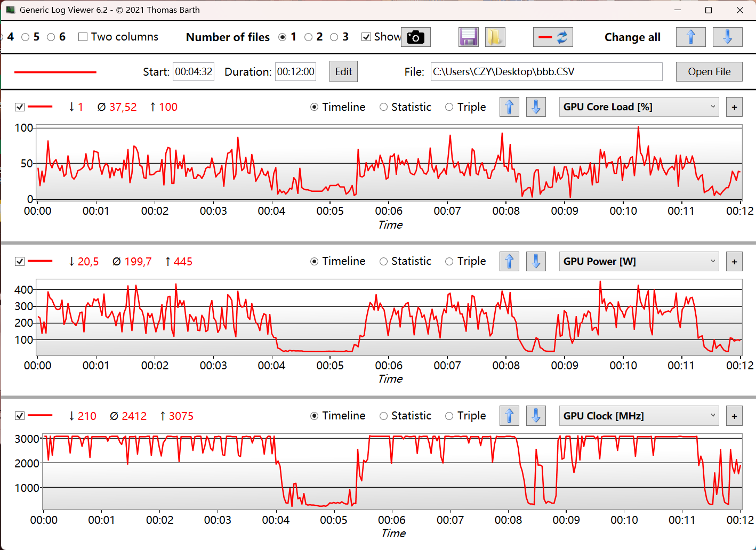756x550 pixels.
Task: Click the red line refresh icon
Action: coord(553,37)
